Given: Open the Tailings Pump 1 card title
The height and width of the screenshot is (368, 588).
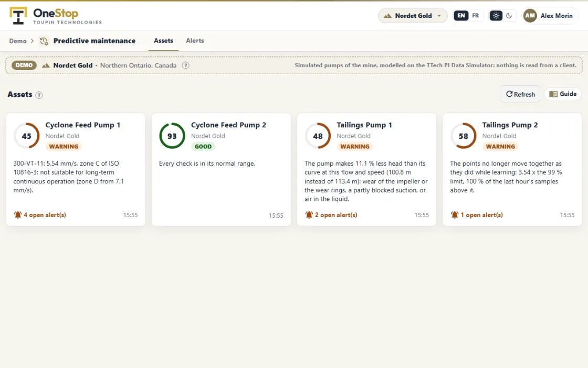Looking at the screenshot, I should [364, 125].
